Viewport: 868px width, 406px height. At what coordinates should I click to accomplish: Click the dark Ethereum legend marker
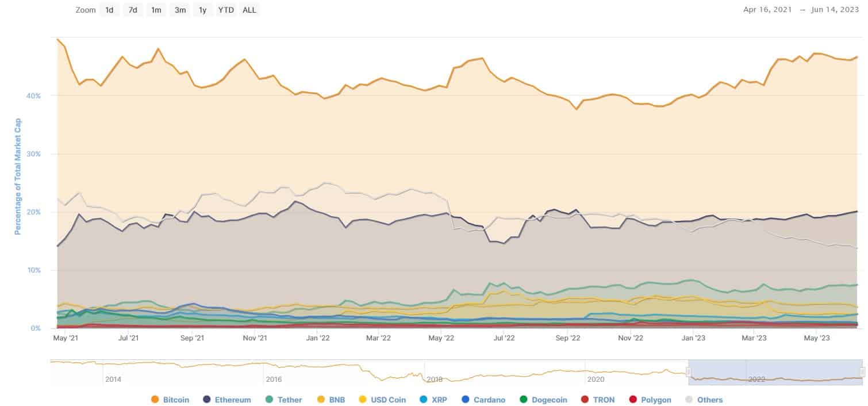click(206, 399)
